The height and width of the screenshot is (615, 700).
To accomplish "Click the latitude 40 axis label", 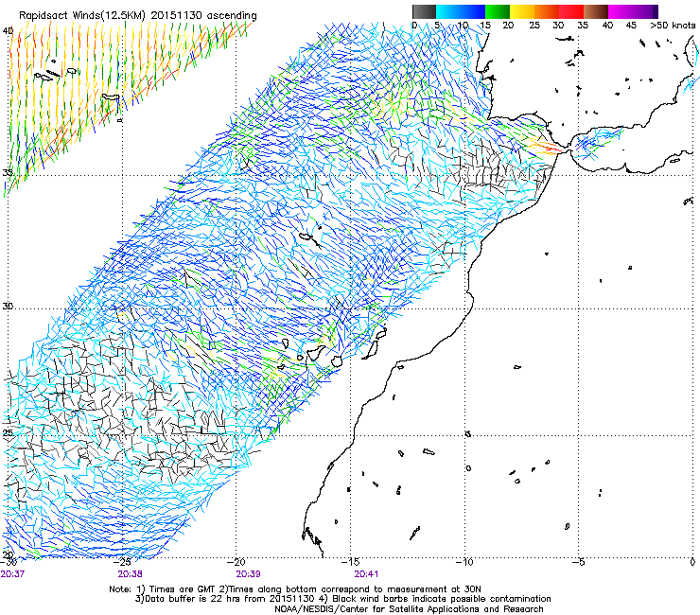I will (x=8, y=31).
